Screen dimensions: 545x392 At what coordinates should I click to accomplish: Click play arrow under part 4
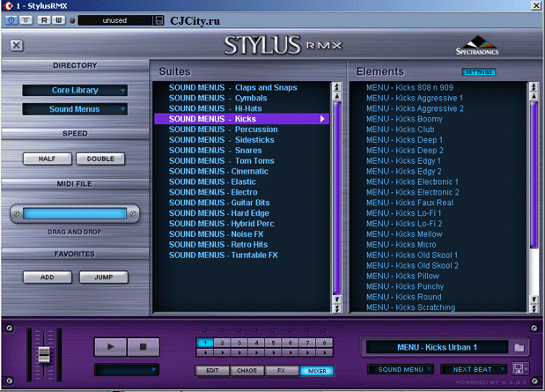pos(256,352)
